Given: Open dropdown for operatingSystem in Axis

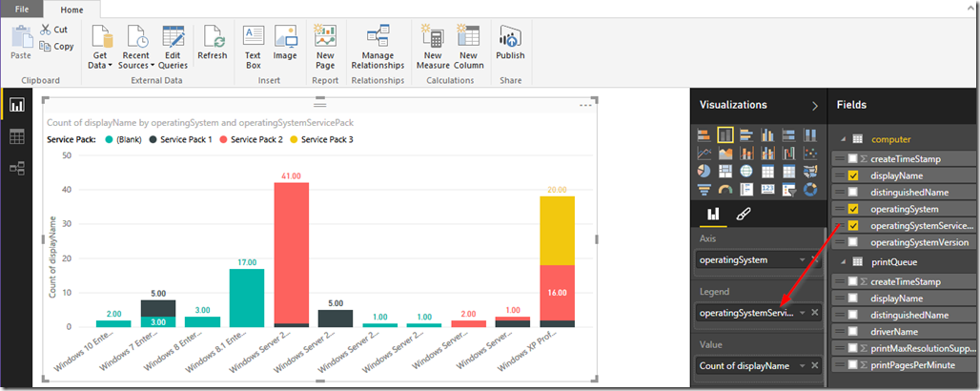Looking at the screenshot, I should 802,259.
